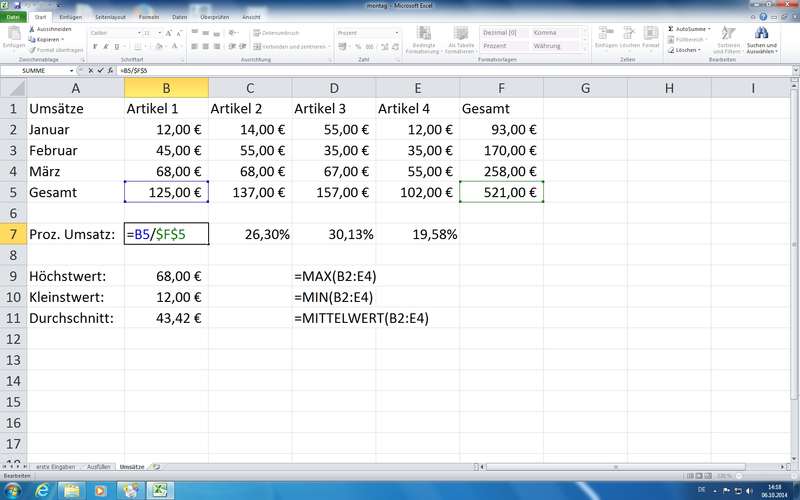Confirm formula with the checkmark icon
This screenshot has height=500, width=800.
[101, 71]
